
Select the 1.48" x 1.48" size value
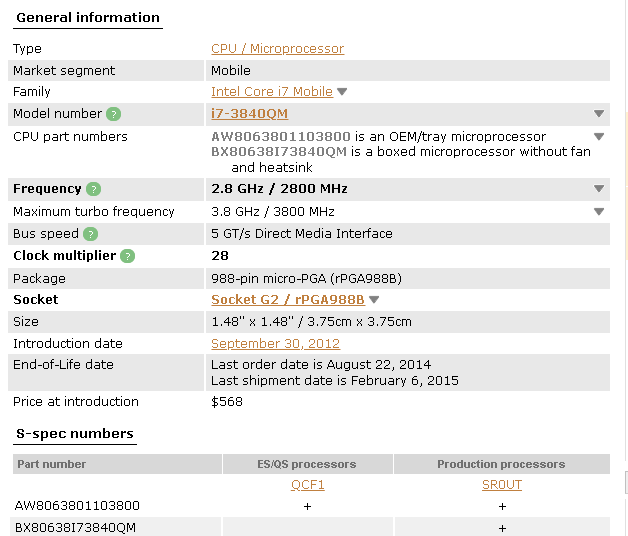coord(311,322)
